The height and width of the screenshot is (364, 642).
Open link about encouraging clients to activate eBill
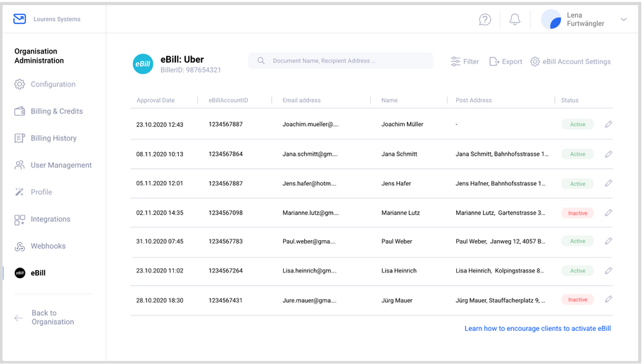tap(538, 328)
